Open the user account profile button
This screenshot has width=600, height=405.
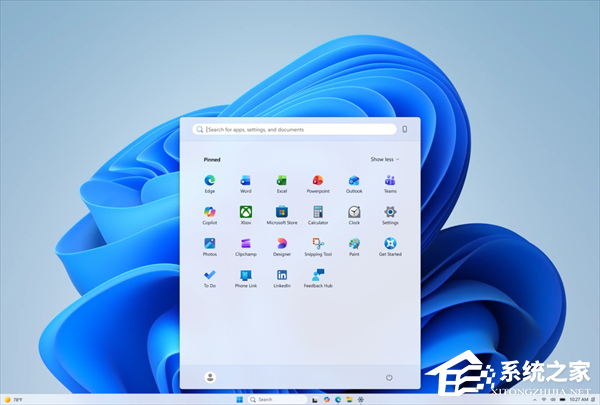coord(210,377)
